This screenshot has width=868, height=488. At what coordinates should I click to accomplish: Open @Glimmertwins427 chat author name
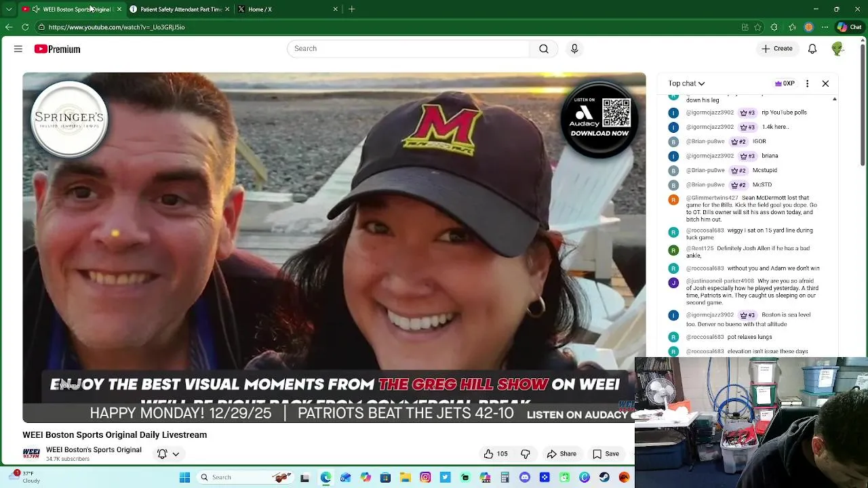point(712,198)
